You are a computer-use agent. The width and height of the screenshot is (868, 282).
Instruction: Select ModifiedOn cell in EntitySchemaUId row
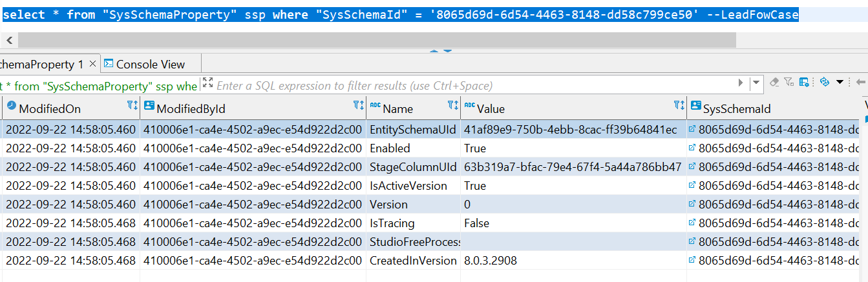[71, 130]
